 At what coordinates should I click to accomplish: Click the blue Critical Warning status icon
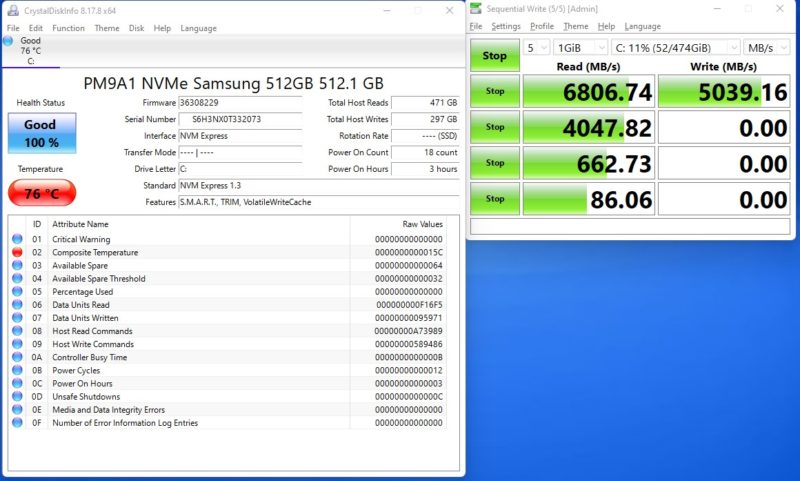[16, 240]
